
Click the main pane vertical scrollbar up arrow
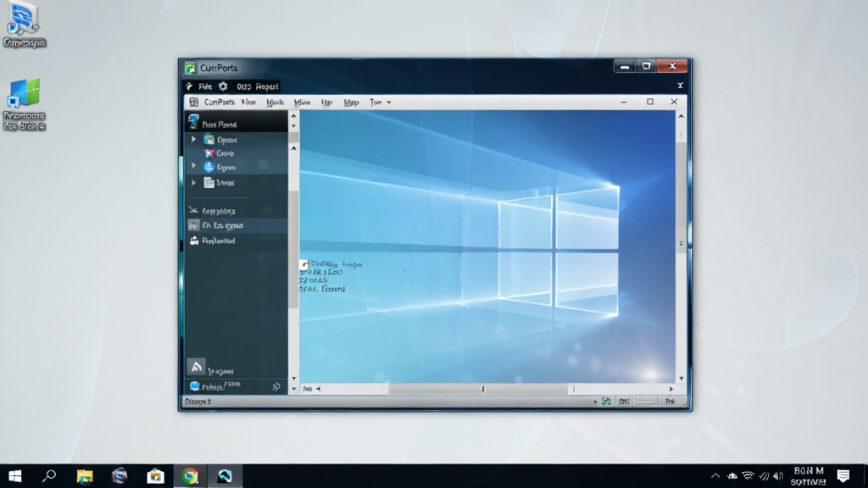tap(682, 116)
